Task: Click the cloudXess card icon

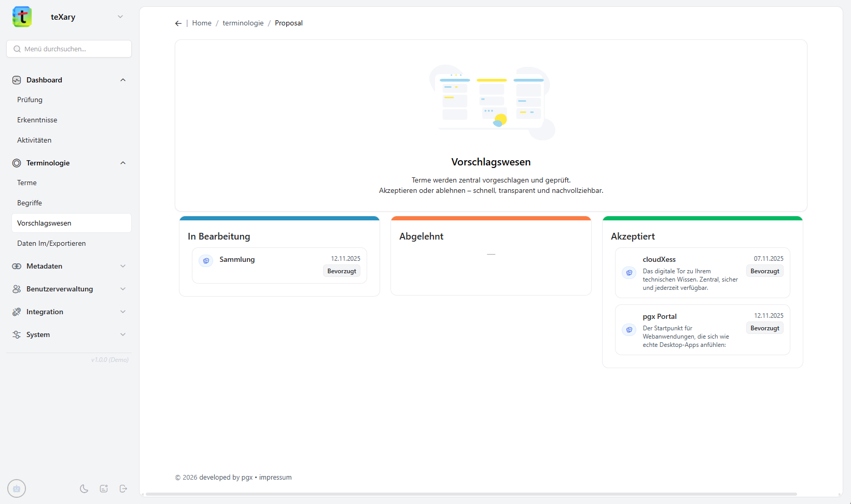Action: tap(629, 273)
